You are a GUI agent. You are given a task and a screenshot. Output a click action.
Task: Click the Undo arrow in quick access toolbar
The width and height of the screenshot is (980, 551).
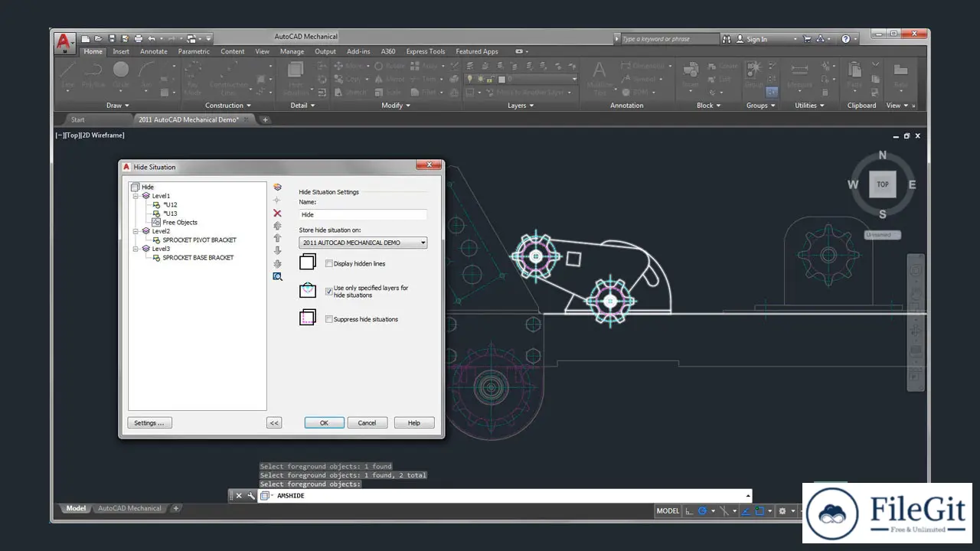click(152, 38)
